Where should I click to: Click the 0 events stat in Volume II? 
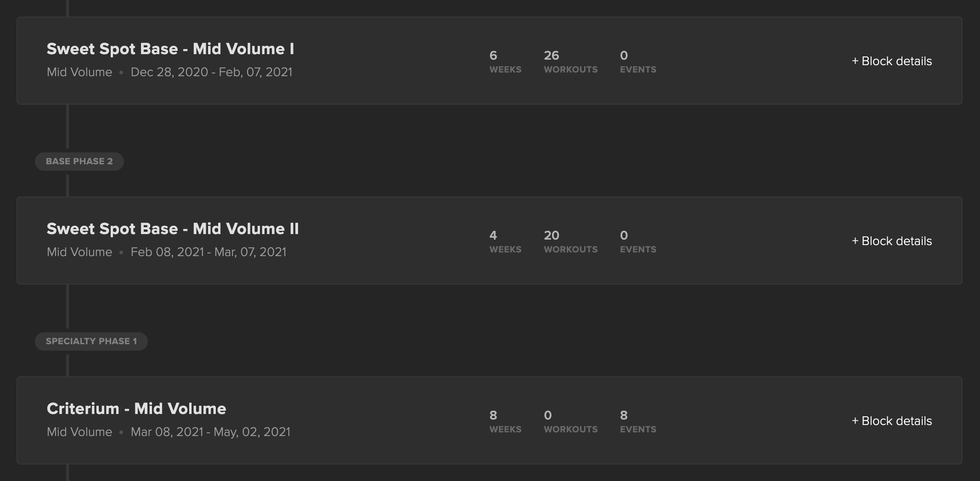pos(638,242)
